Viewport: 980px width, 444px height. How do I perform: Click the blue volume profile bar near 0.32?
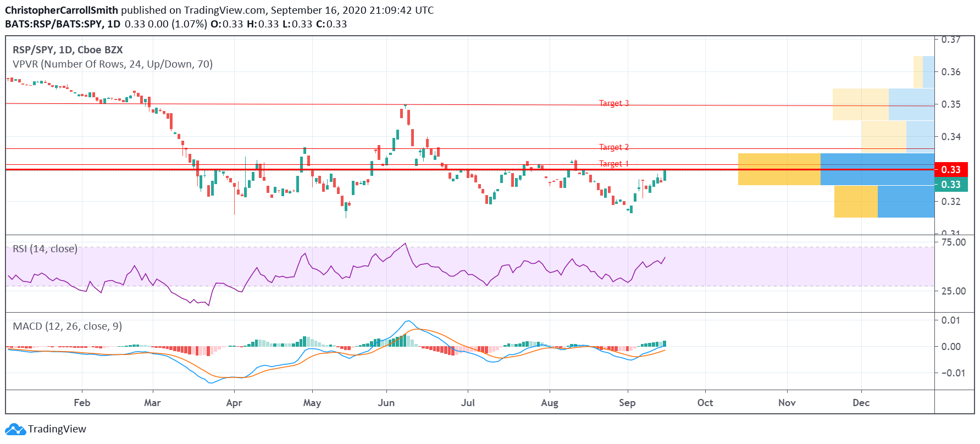tap(906, 202)
